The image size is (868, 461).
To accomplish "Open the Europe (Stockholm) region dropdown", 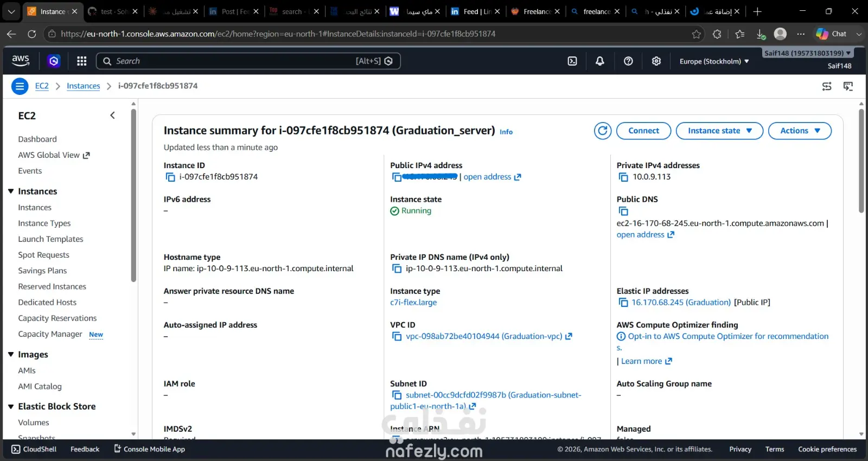I will pos(714,61).
